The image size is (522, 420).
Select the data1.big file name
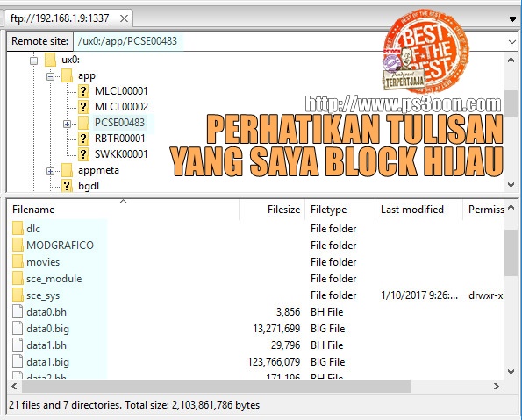47,362
